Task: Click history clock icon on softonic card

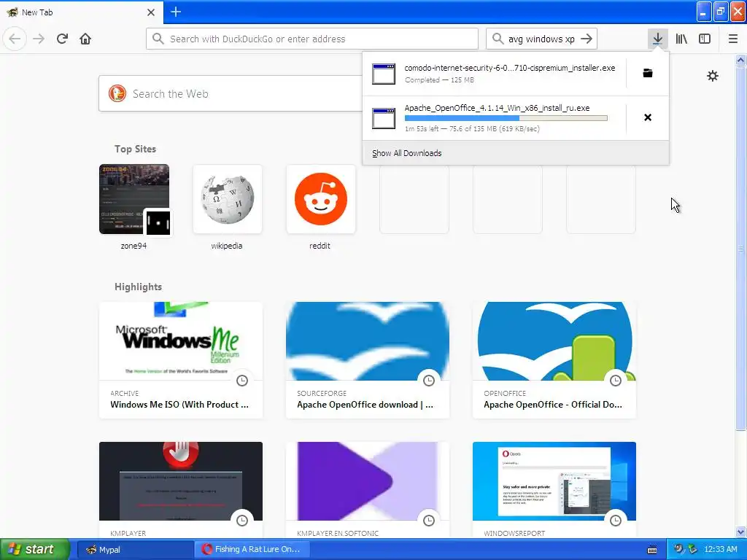Action: (x=429, y=521)
